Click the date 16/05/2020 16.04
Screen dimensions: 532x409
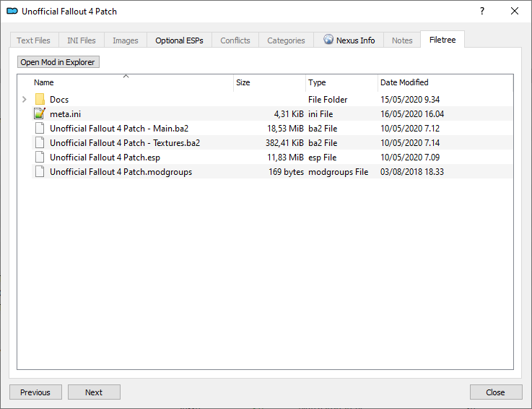[412, 114]
